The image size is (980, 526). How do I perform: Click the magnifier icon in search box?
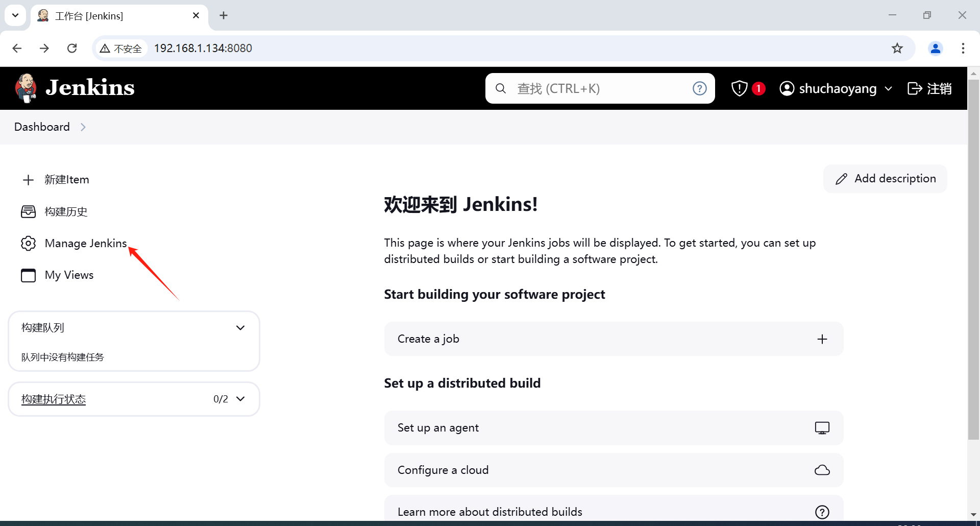click(x=501, y=88)
